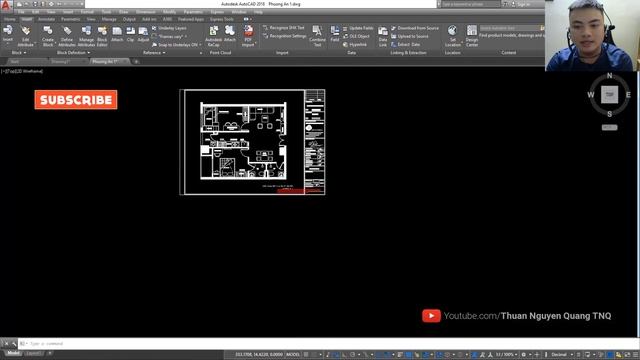The image size is (640, 360).
Task: Click the coordinates readout in status bar
Action: pos(259,354)
